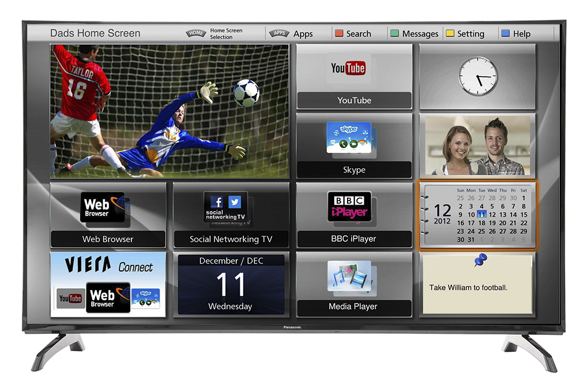Click the "2012" year on the calendar widget
This screenshot has height=392, width=588.
[x=442, y=221]
